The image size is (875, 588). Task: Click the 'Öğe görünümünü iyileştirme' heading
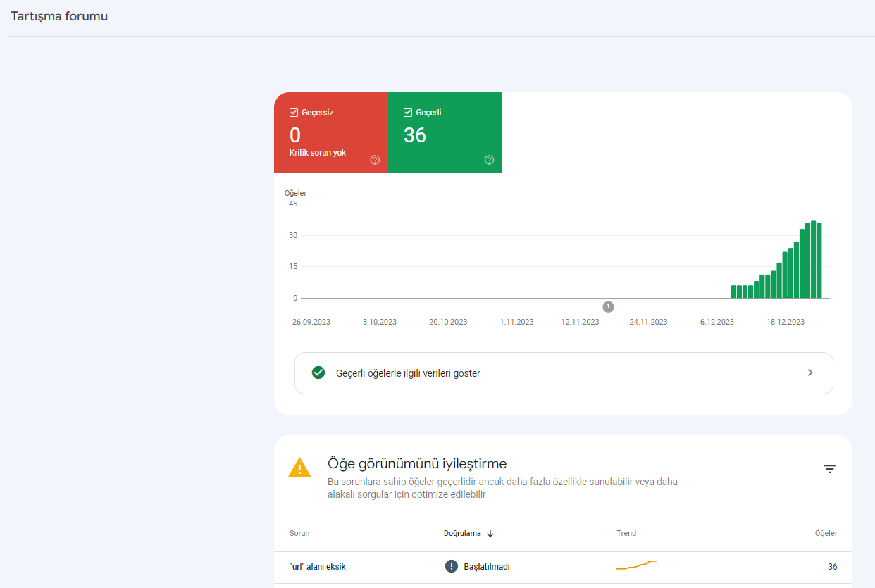click(417, 463)
